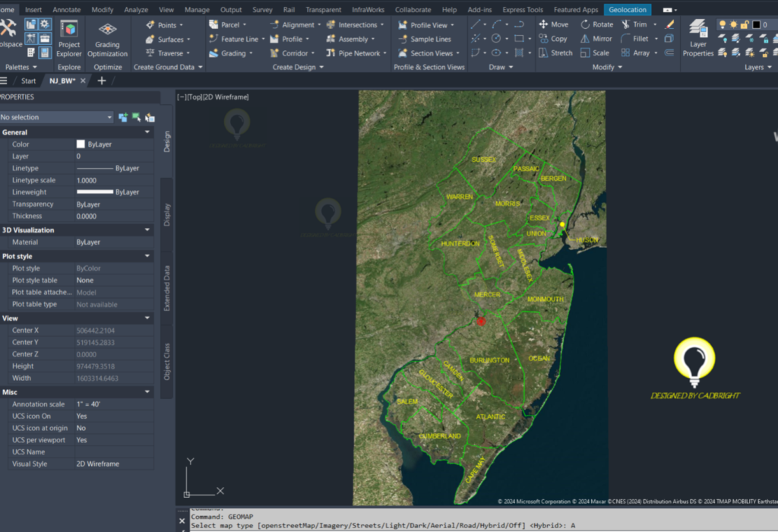This screenshot has height=532, width=778.
Task: Open the Geolocation ribbon tab
Action: (627, 10)
